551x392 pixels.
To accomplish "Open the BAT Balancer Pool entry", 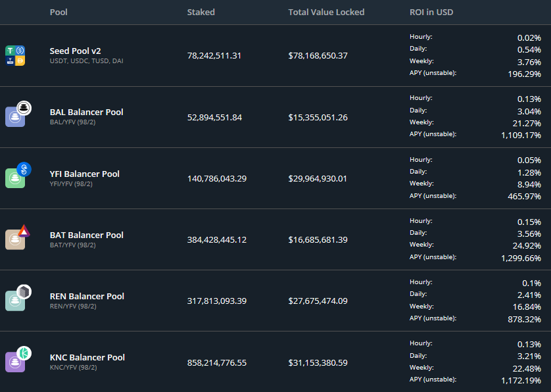I will [86, 235].
